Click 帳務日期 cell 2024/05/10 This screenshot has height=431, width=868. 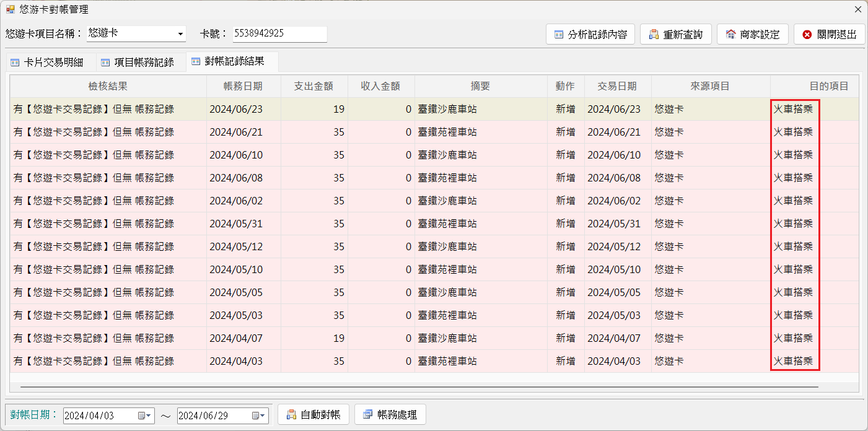[x=243, y=269]
